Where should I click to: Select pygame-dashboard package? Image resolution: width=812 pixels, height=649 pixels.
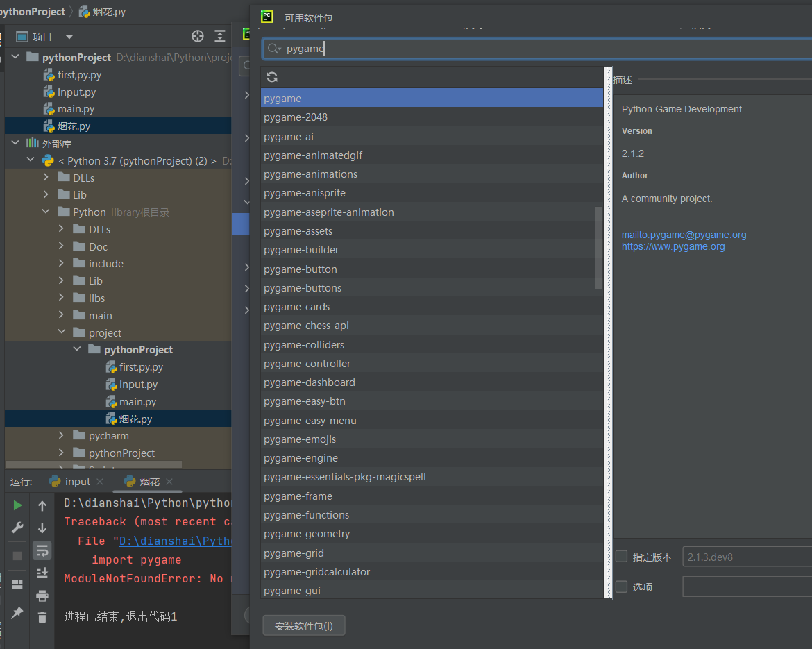click(x=432, y=382)
